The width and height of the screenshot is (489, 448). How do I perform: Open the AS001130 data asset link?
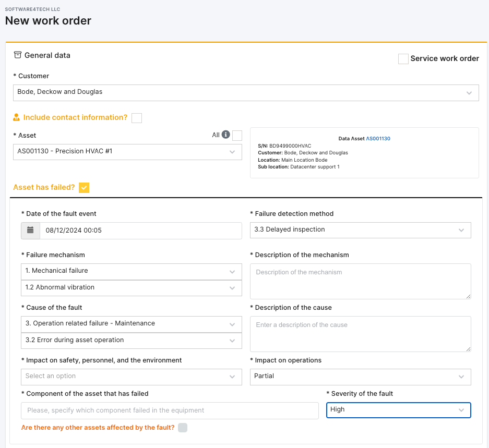pos(378,138)
